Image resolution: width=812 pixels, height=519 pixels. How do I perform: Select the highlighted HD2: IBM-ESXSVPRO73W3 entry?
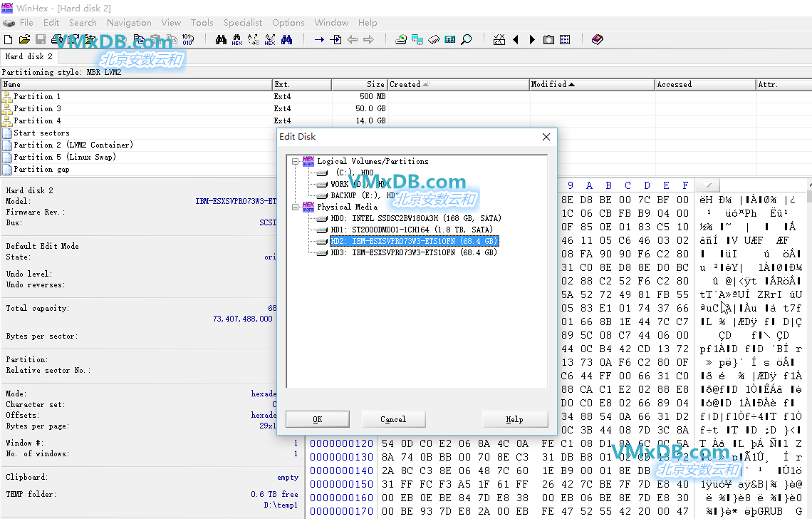click(415, 241)
